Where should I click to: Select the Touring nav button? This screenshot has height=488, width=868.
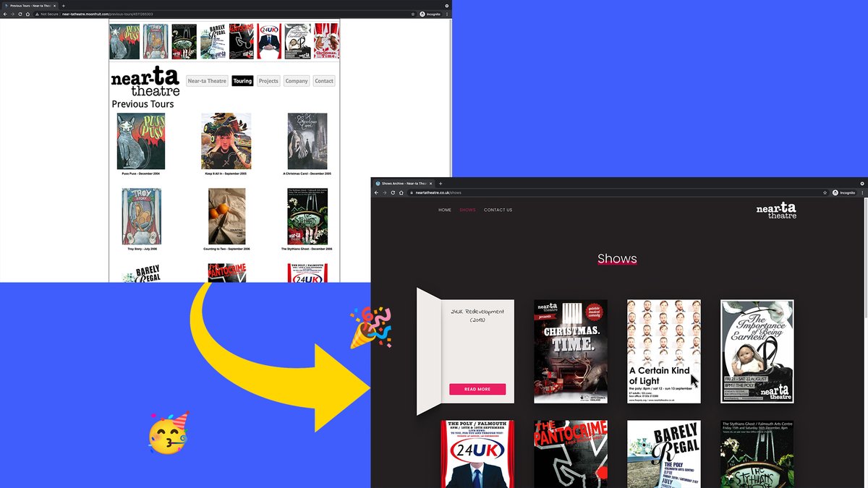click(242, 81)
